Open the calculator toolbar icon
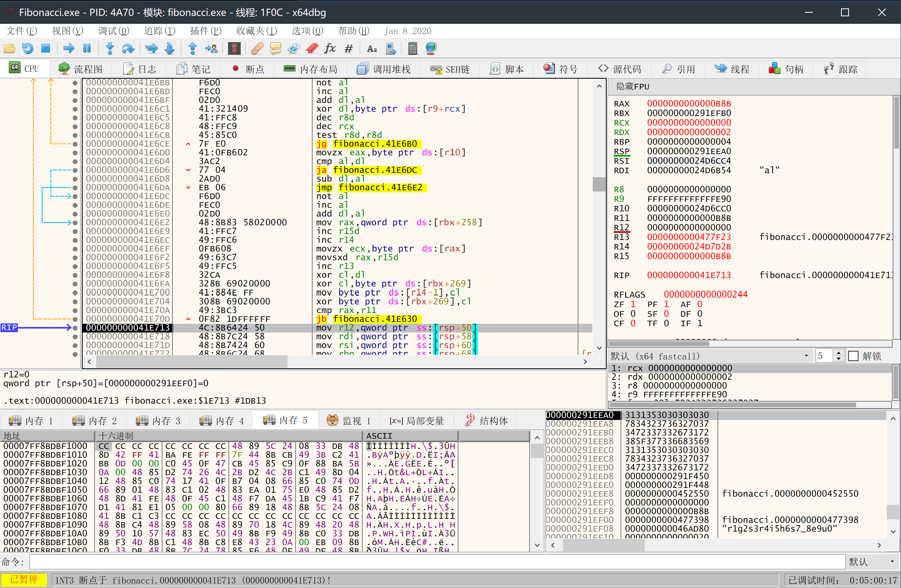 coord(413,48)
